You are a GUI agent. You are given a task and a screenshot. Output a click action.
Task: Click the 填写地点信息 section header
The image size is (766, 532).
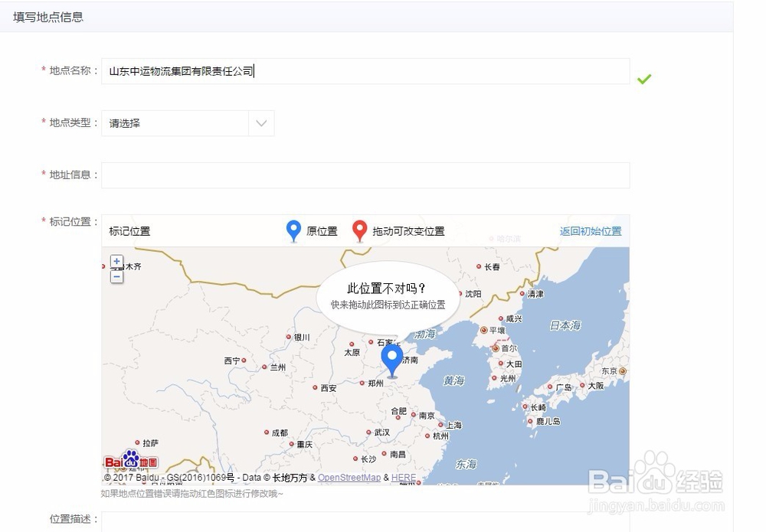coord(48,17)
